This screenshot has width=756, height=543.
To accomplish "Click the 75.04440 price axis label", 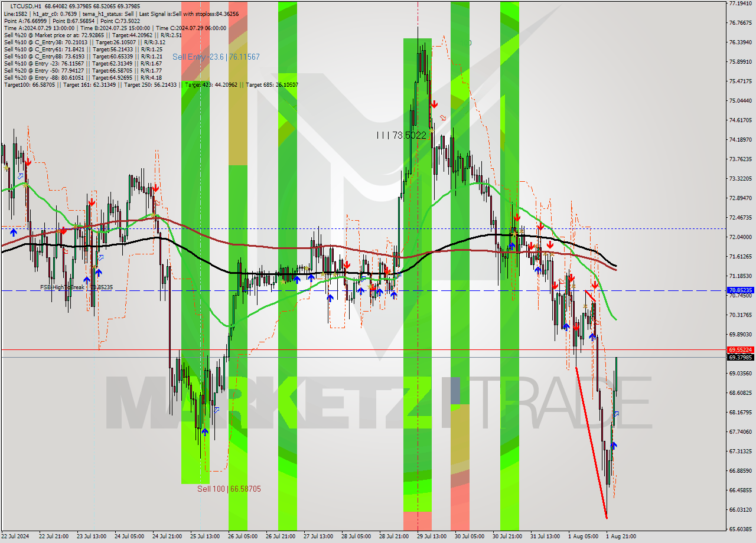I will point(741,100).
